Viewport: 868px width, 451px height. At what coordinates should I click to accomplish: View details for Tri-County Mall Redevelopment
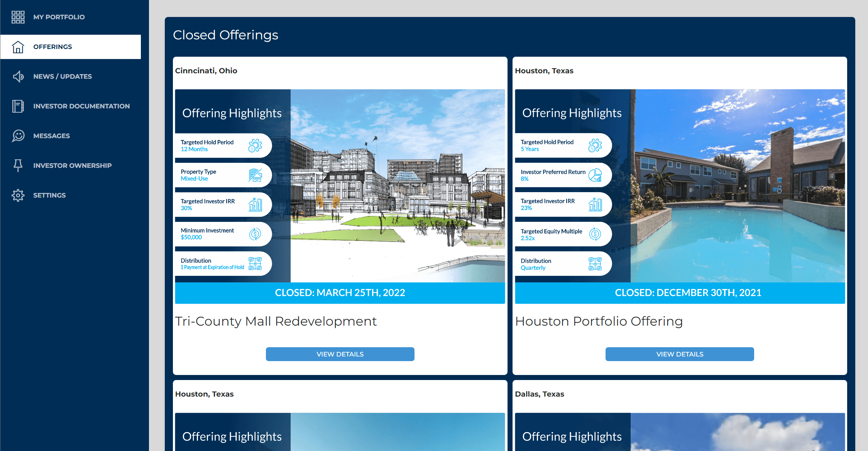click(x=340, y=354)
